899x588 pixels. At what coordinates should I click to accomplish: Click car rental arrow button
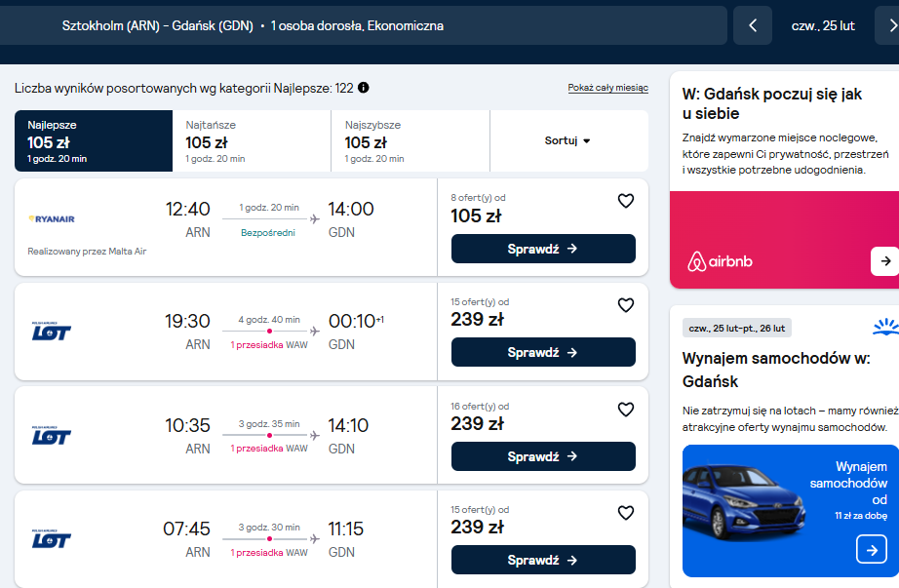click(872, 550)
